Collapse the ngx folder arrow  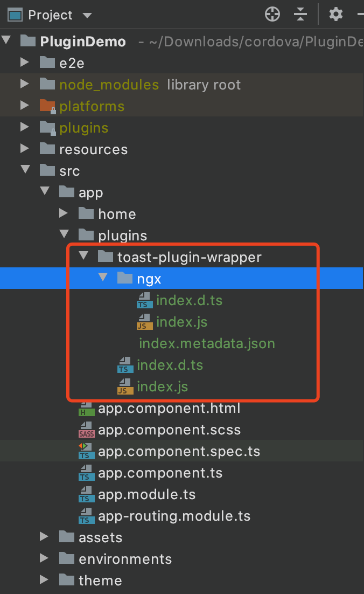pyautogui.click(x=102, y=278)
